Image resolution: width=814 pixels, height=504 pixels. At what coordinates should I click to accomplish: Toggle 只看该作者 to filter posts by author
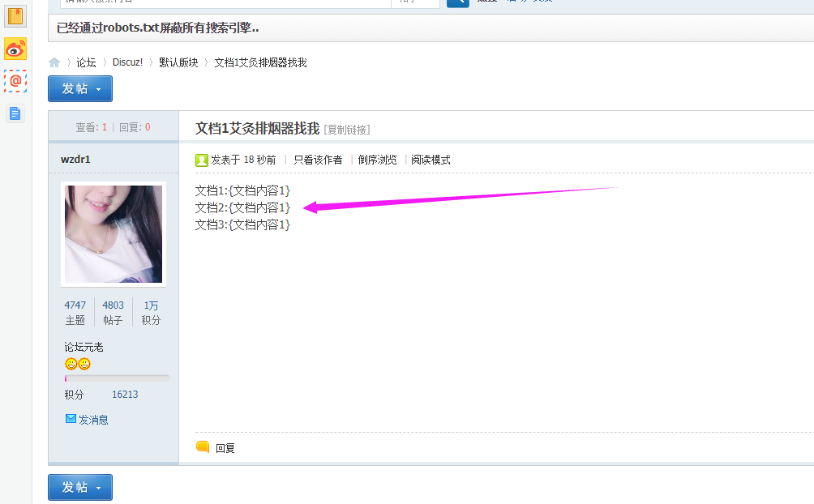pos(318,160)
